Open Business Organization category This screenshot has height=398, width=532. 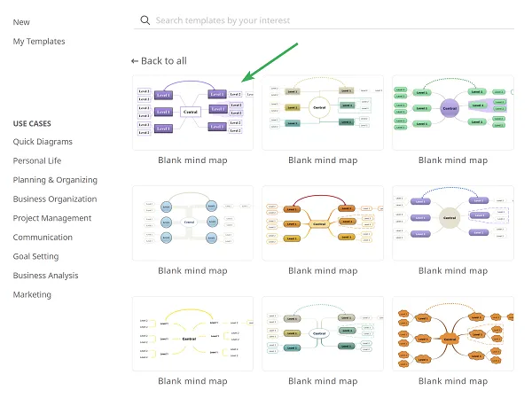point(55,199)
